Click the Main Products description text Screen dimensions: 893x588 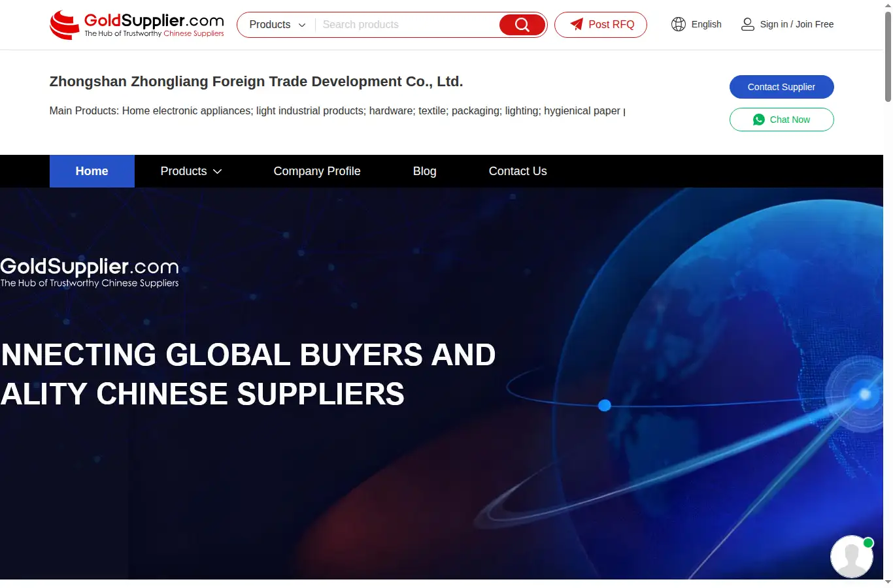tap(337, 111)
